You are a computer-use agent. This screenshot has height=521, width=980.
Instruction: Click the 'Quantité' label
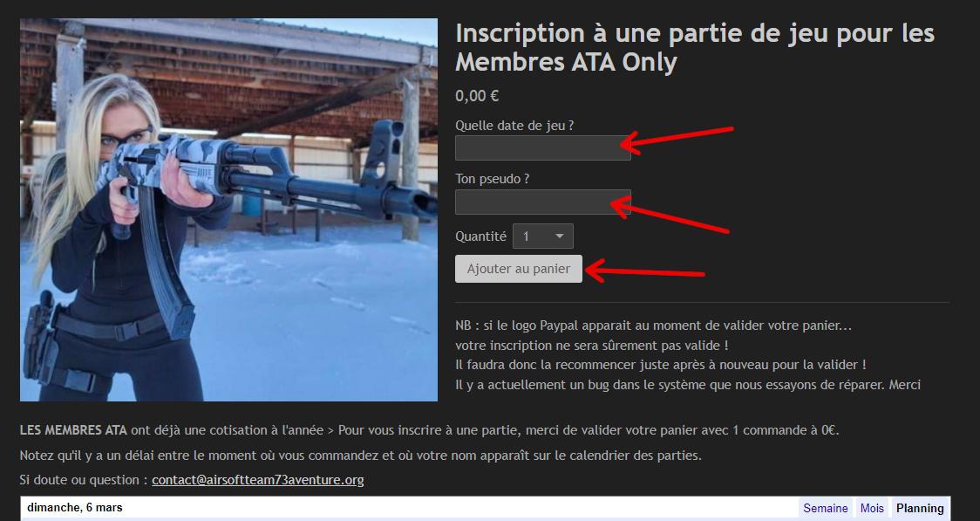(x=480, y=237)
